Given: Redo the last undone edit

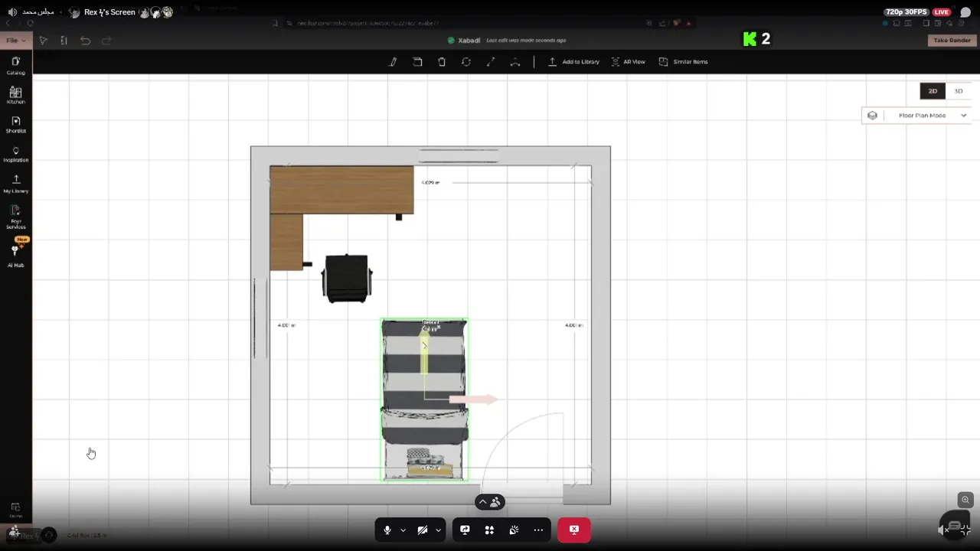Looking at the screenshot, I should click(x=106, y=41).
